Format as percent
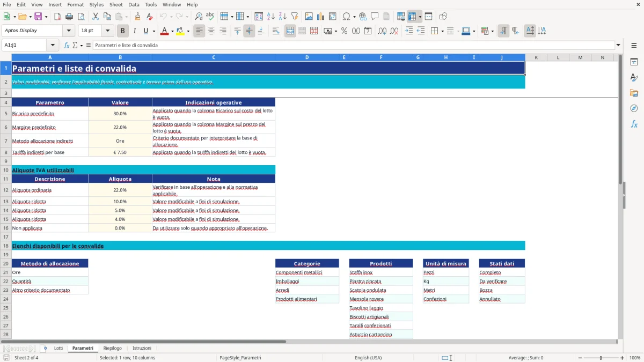Screen dimensions: 644x362 (345, 31)
